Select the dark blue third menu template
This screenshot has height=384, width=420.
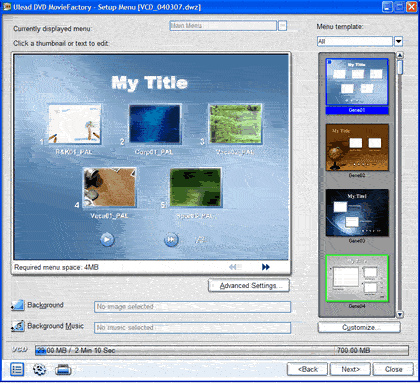357,213
